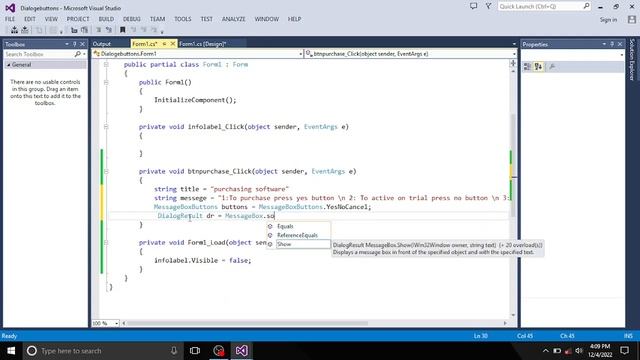Click the Property Pages wrench icon
The height and width of the screenshot is (360, 640).
point(552,67)
